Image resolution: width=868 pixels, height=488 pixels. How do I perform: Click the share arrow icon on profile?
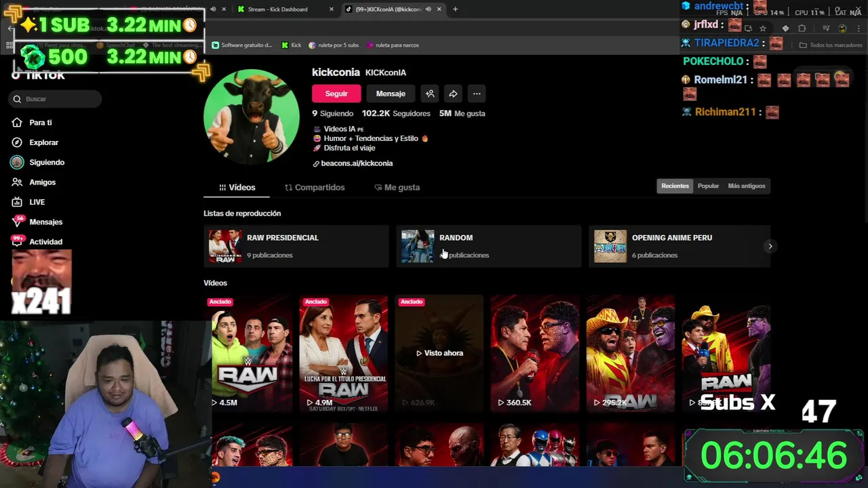453,94
